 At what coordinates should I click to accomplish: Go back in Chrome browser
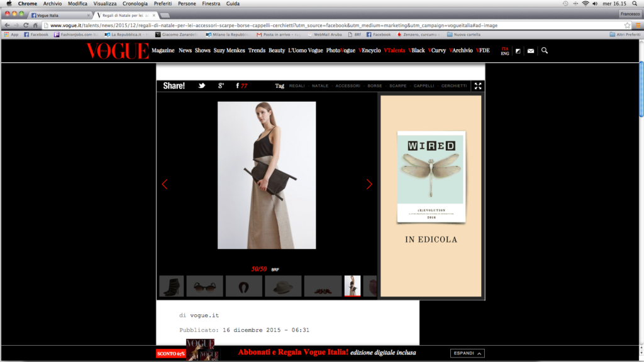(x=7, y=25)
